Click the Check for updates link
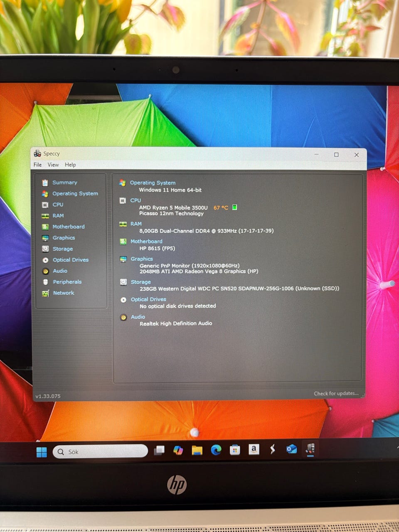This screenshot has height=532, width=399. (336, 393)
